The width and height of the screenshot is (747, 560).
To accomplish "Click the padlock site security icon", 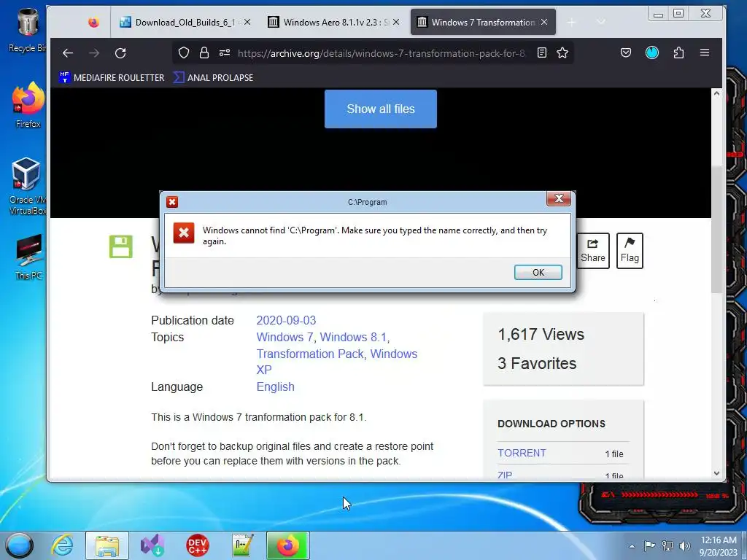I will (204, 52).
